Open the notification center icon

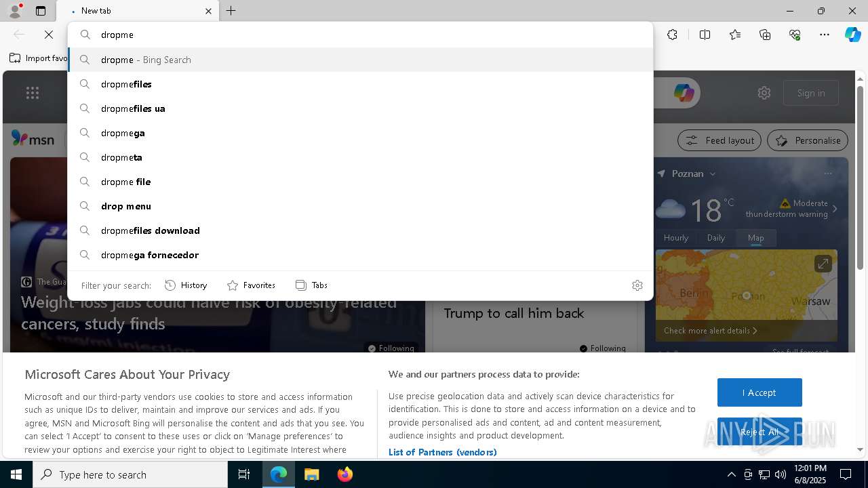point(846,474)
